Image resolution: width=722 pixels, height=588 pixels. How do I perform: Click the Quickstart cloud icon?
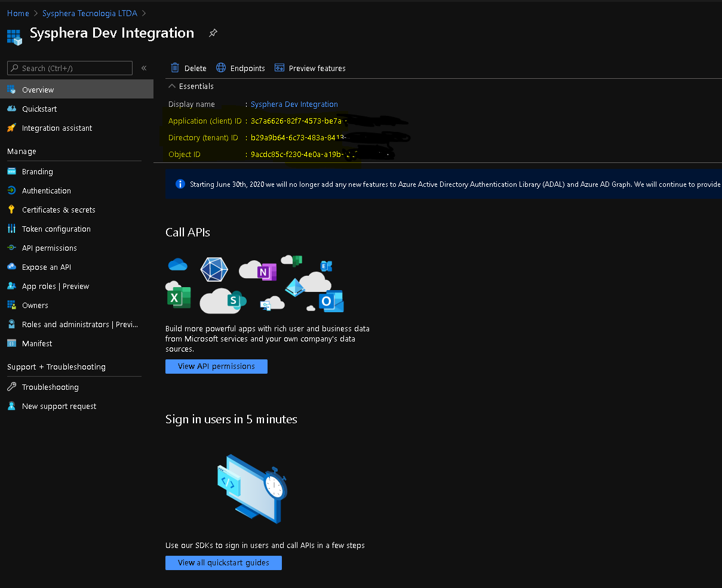11,109
